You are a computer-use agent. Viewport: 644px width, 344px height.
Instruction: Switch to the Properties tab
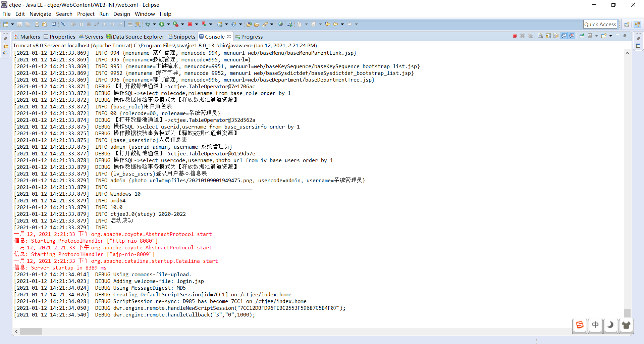[x=59, y=37]
